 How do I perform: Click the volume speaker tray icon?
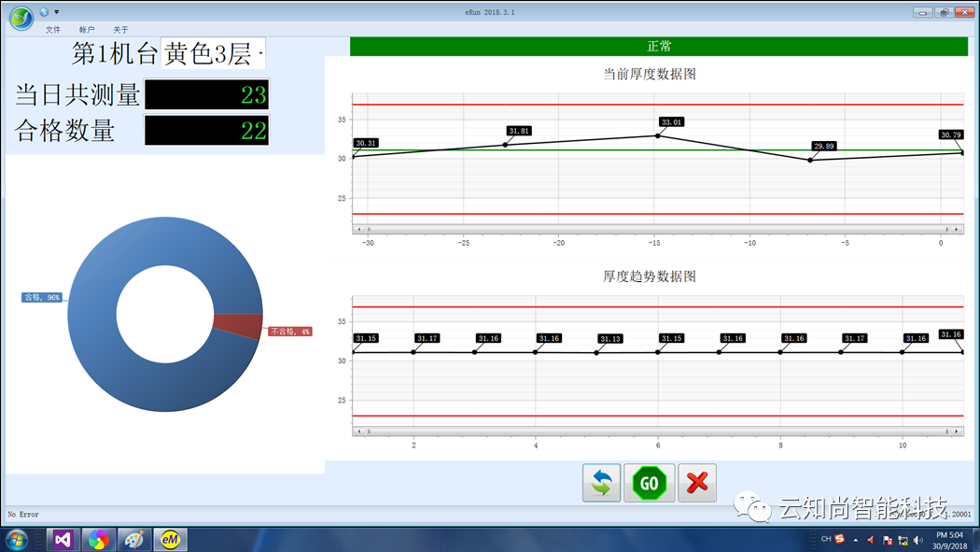917,540
